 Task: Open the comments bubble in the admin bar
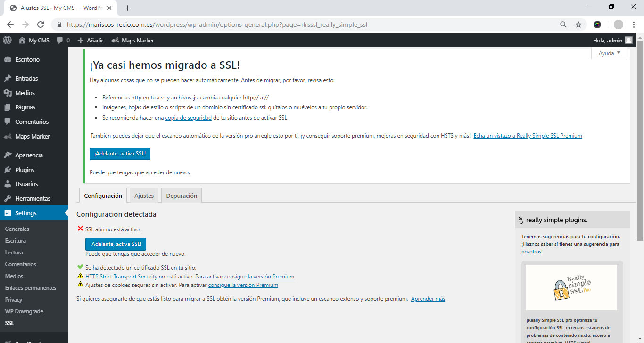pos(63,41)
